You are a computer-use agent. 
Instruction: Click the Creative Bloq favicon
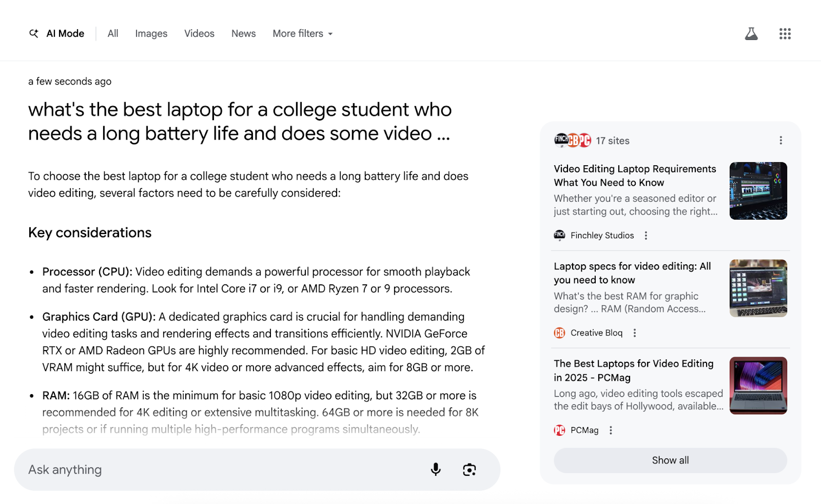tap(559, 333)
